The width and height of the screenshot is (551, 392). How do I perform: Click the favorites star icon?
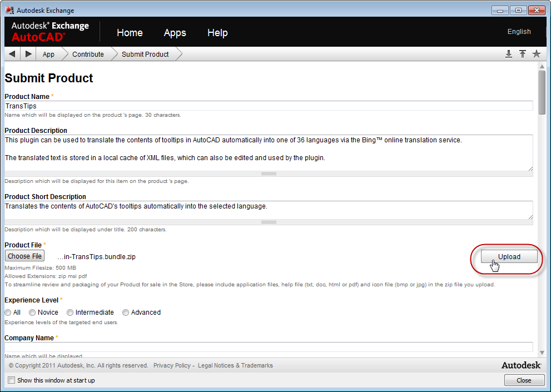point(537,54)
